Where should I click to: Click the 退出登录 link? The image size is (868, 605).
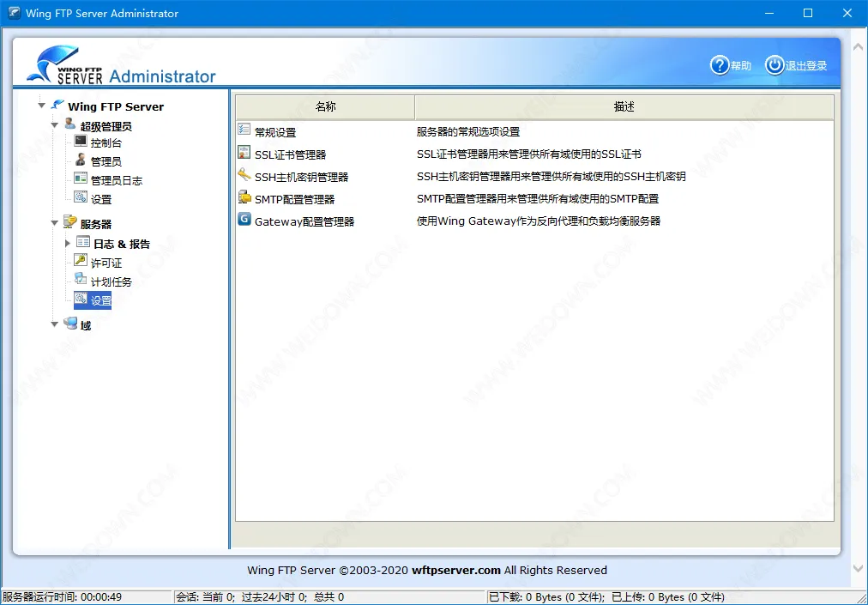[806, 66]
